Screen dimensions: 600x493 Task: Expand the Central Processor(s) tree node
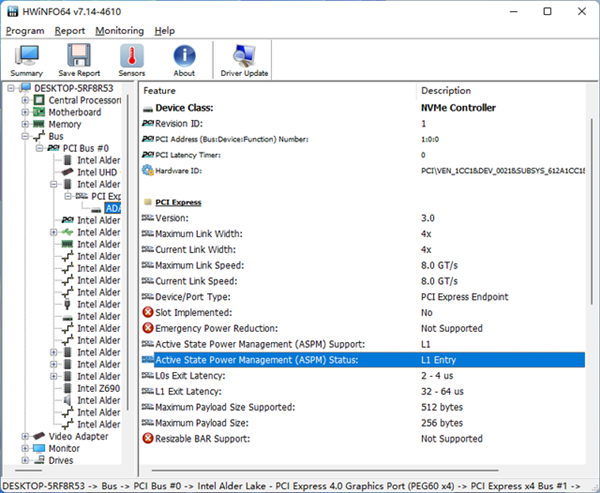click(x=25, y=100)
